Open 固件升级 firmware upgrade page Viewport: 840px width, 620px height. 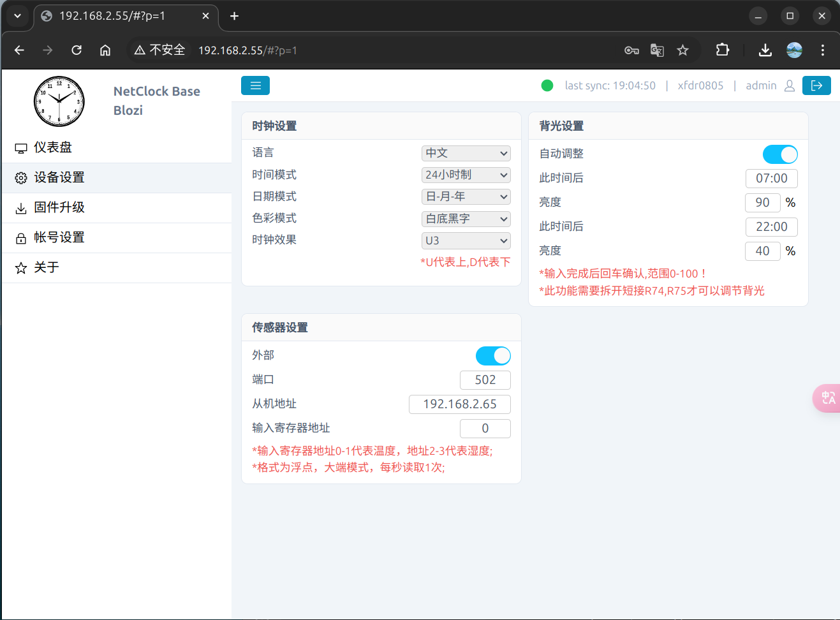click(117, 207)
